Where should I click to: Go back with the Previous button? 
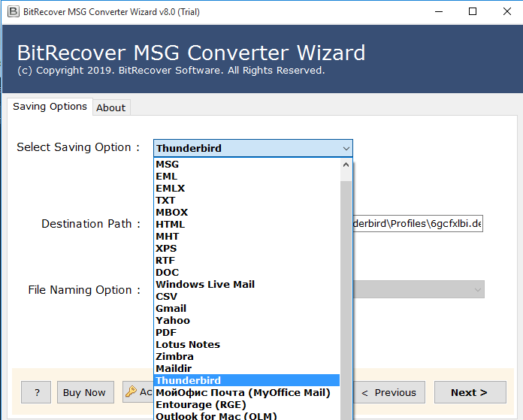point(389,392)
